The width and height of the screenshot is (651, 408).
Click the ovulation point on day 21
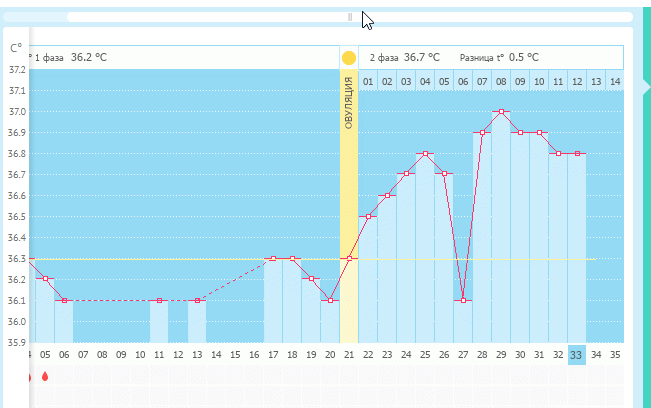349,258
